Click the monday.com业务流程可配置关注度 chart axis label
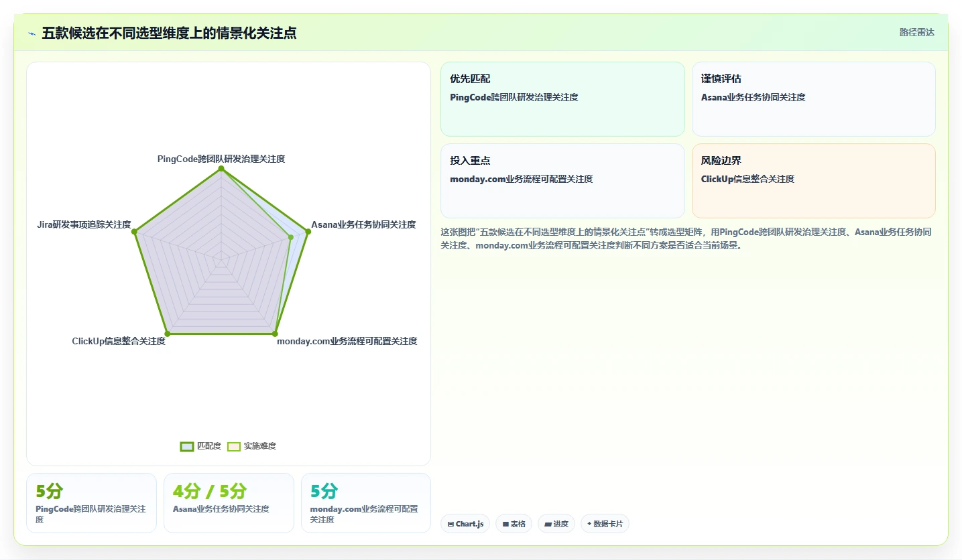The image size is (962, 560). (x=347, y=341)
